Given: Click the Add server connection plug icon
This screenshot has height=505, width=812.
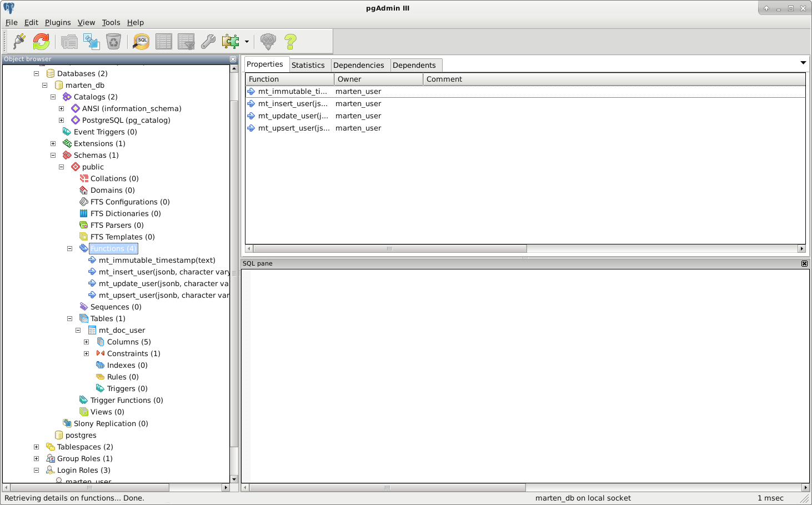Looking at the screenshot, I should tap(19, 41).
